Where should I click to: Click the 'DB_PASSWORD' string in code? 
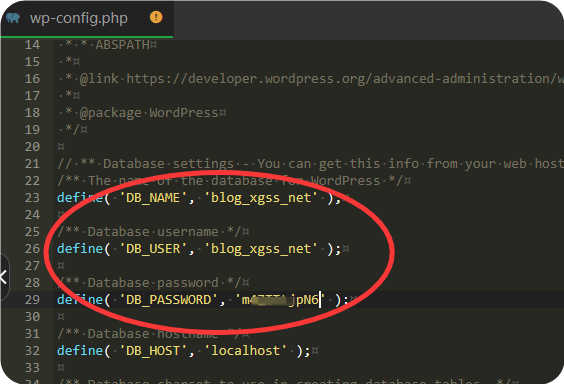coord(168,300)
